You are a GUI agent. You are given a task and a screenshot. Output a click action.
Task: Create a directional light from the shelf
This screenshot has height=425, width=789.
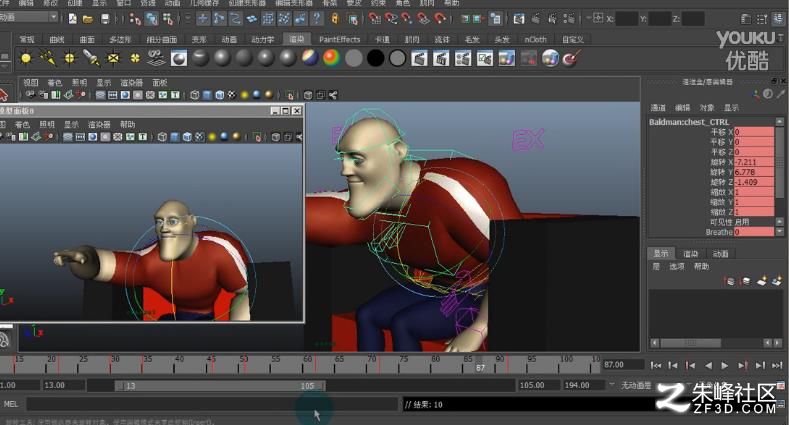(x=48, y=59)
